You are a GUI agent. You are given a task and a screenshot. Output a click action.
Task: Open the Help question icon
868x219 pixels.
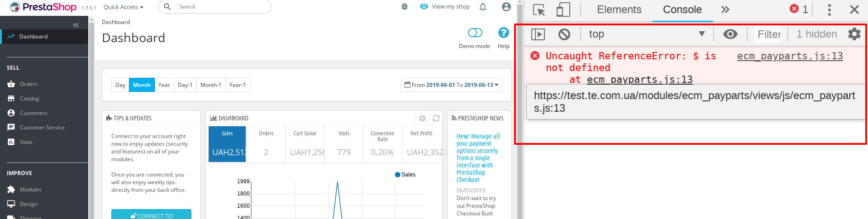tap(504, 33)
